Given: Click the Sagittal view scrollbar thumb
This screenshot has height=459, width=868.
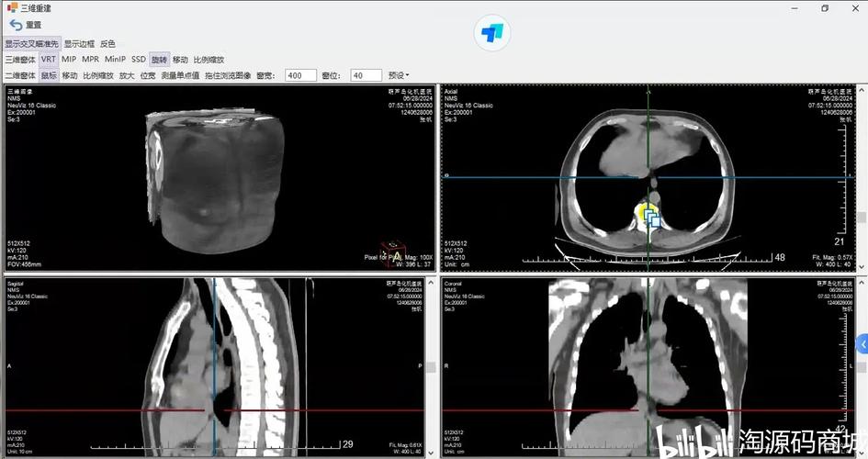Looking at the screenshot, I should tap(431, 367).
